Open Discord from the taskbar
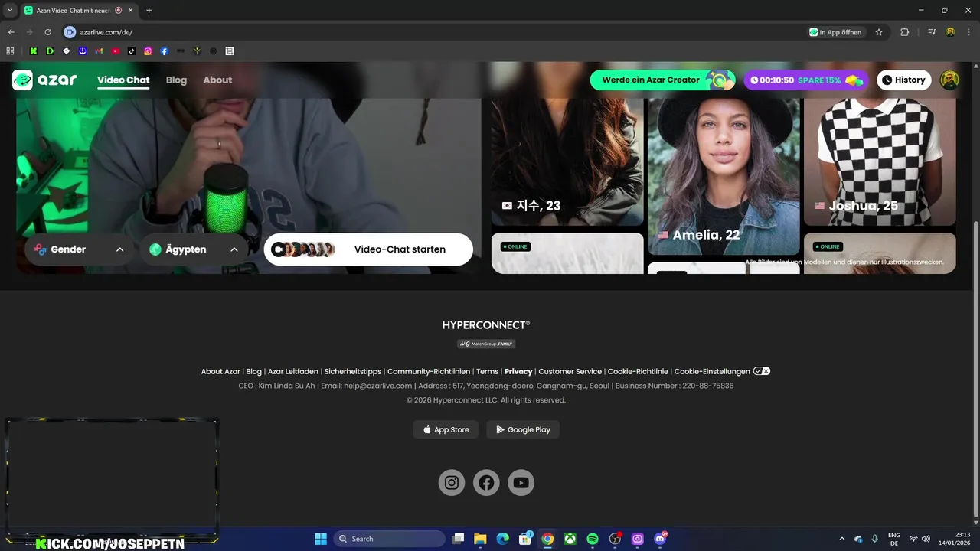 (660, 539)
